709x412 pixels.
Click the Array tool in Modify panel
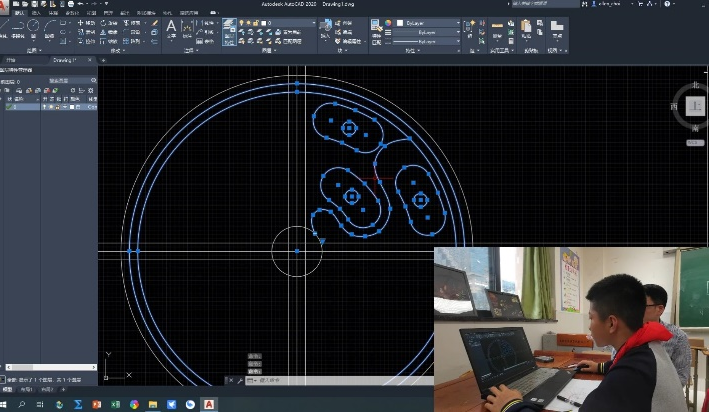coord(132,41)
